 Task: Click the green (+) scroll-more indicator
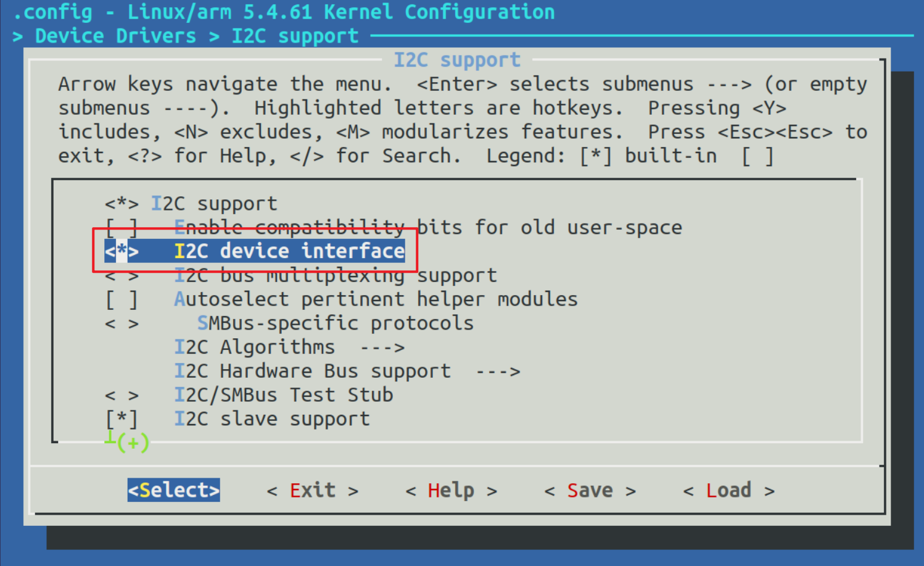click(132, 443)
